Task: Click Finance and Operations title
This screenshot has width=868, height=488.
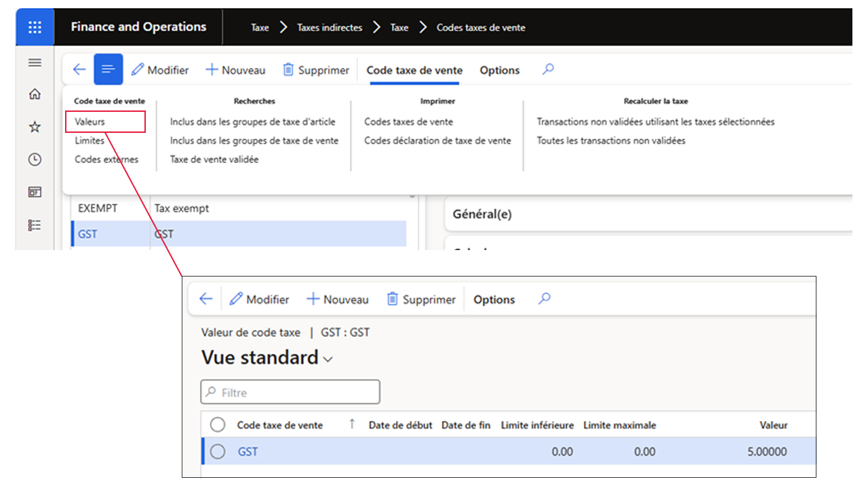Action: (x=138, y=27)
